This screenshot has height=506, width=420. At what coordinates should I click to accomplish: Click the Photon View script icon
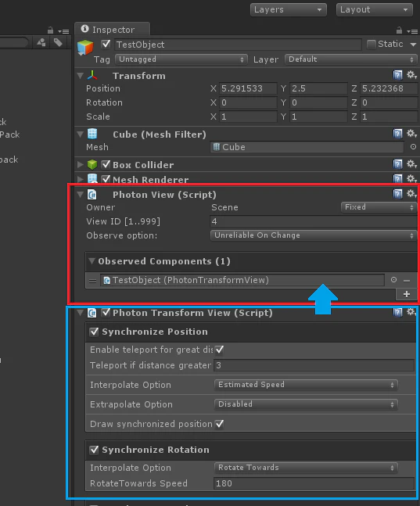tap(92, 195)
